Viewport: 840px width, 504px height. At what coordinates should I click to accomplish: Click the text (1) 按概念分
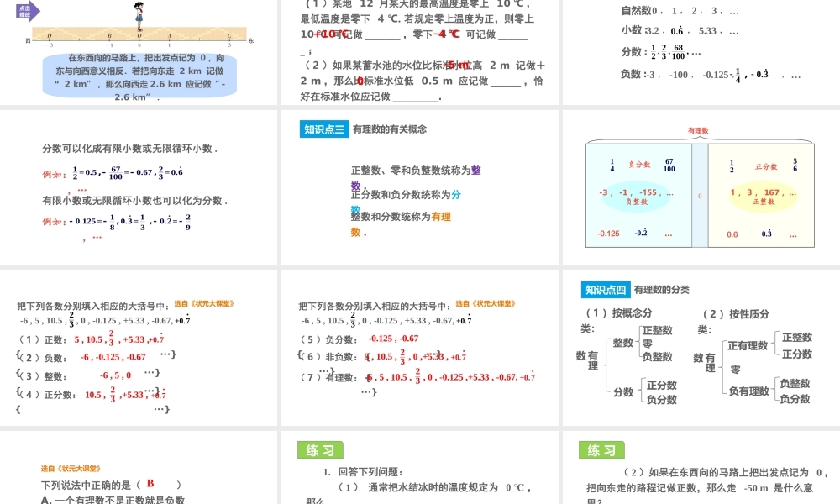(x=618, y=313)
